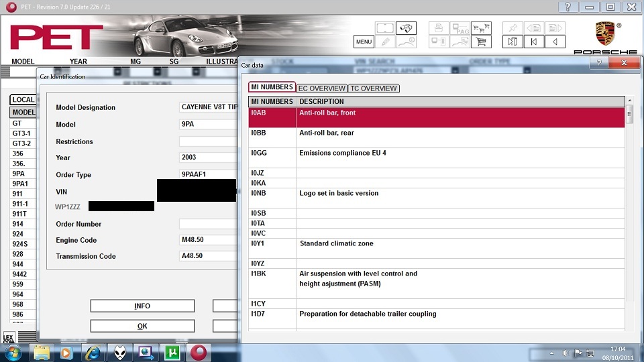The height and width of the screenshot is (362, 644).
Task: Select the I0AB Anti-roll bar front row
Action: [x=437, y=117]
